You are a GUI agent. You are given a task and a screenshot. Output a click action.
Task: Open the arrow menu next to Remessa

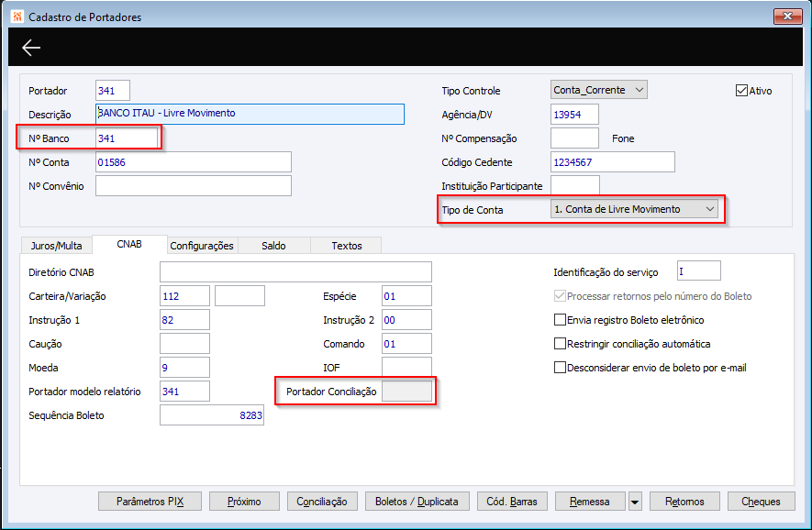(x=634, y=502)
